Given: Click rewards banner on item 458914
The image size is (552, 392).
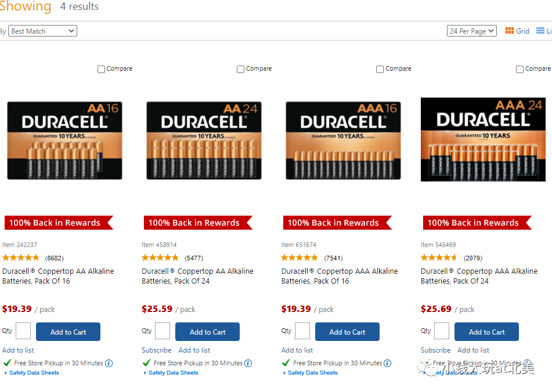Looking at the screenshot, I should 198,223.
